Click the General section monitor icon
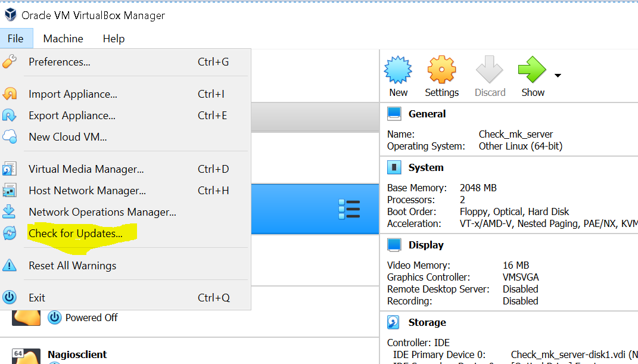The image size is (638, 364). (x=394, y=113)
